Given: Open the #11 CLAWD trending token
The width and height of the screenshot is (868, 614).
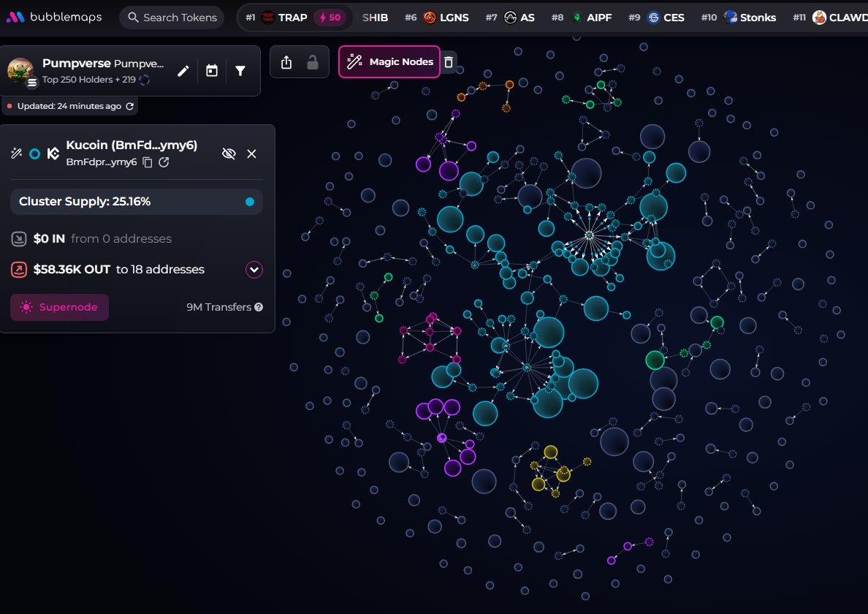Looking at the screenshot, I should [x=830, y=18].
